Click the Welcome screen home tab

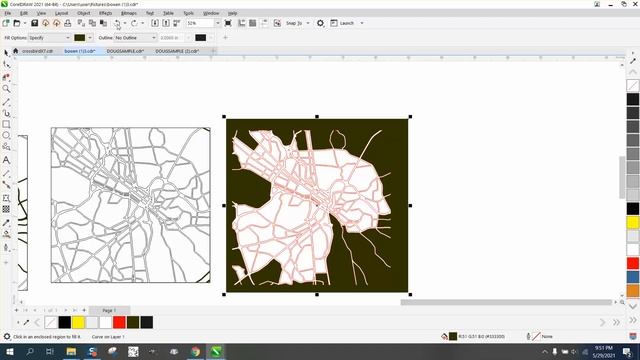click(x=16, y=51)
